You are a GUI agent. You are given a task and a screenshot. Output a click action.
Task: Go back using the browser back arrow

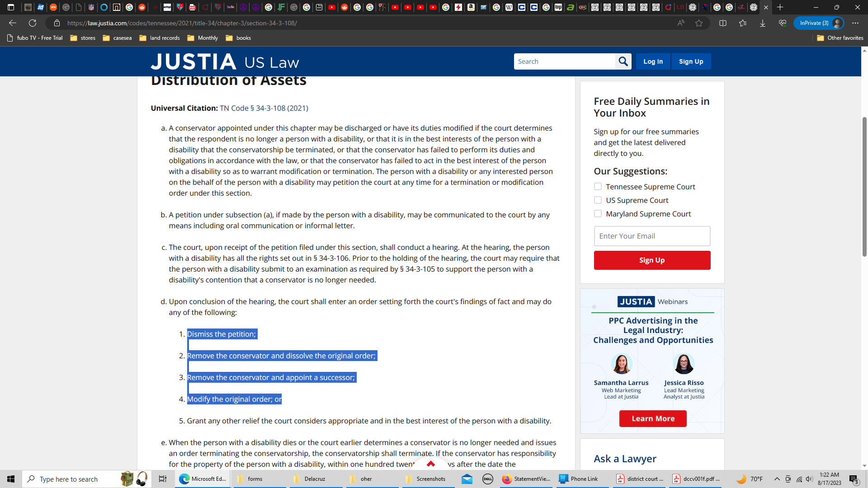coord(13,23)
